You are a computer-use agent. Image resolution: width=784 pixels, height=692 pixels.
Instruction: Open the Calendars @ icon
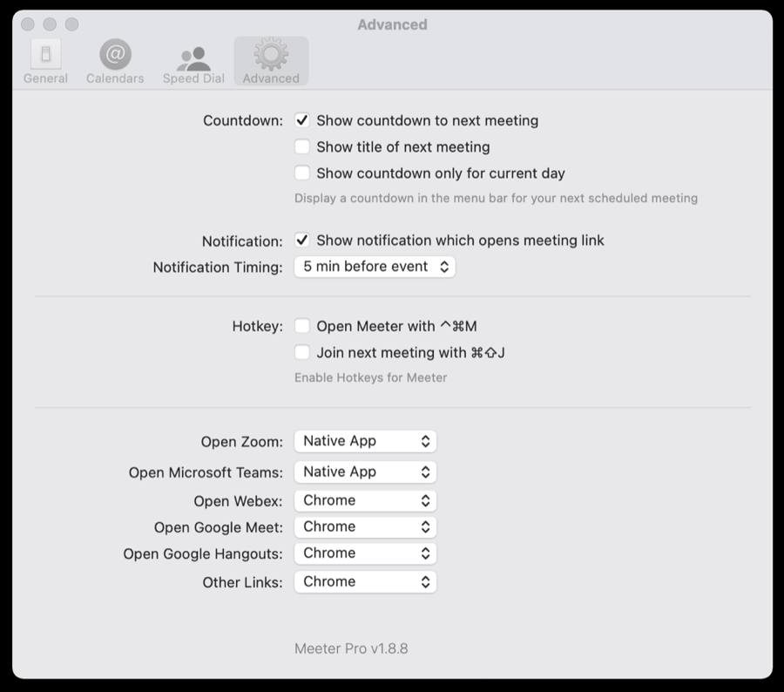pyautogui.click(x=115, y=55)
